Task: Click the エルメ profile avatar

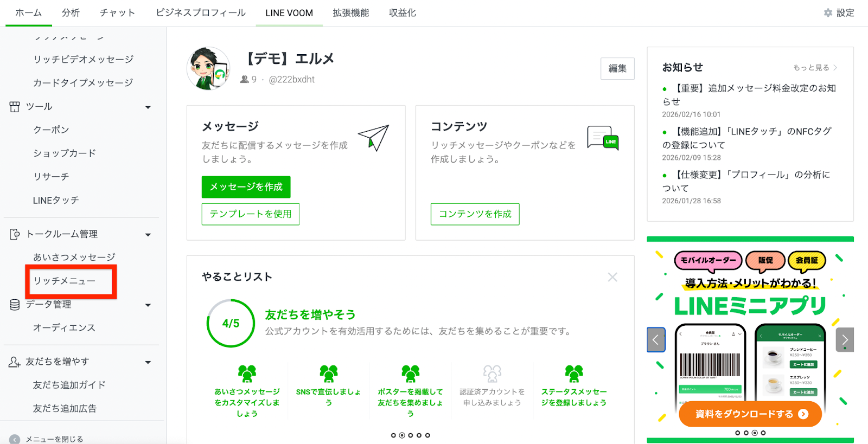Action: pos(208,68)
